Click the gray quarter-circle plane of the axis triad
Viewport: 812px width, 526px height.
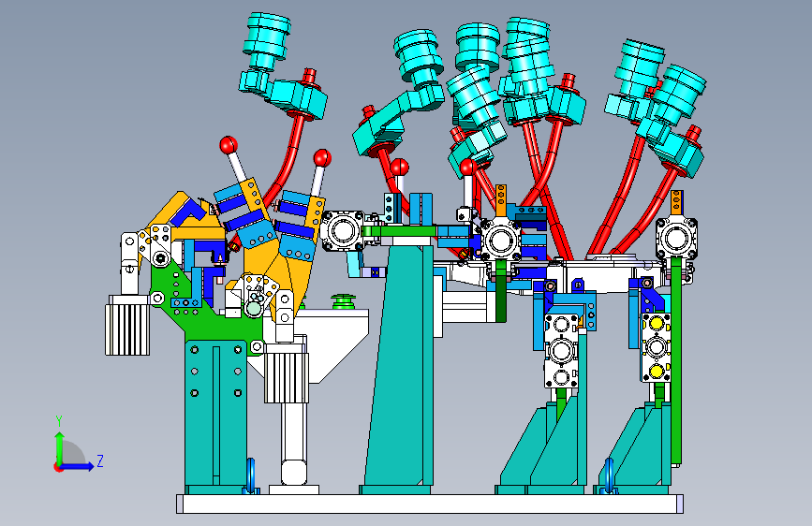[73, 454]
